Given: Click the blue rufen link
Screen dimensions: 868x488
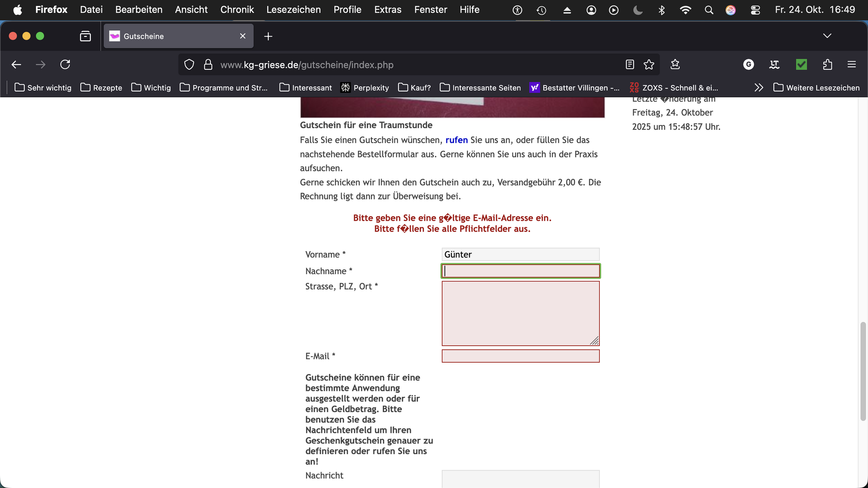Looking at the screenshot, I should click(457, 140).
